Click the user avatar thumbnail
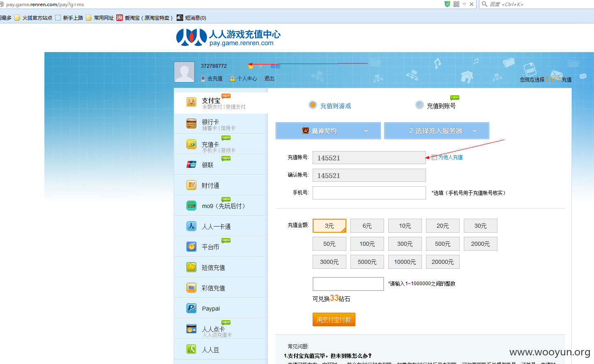The image size is (594, 364). pyautogui.click(x=184, y=72)
